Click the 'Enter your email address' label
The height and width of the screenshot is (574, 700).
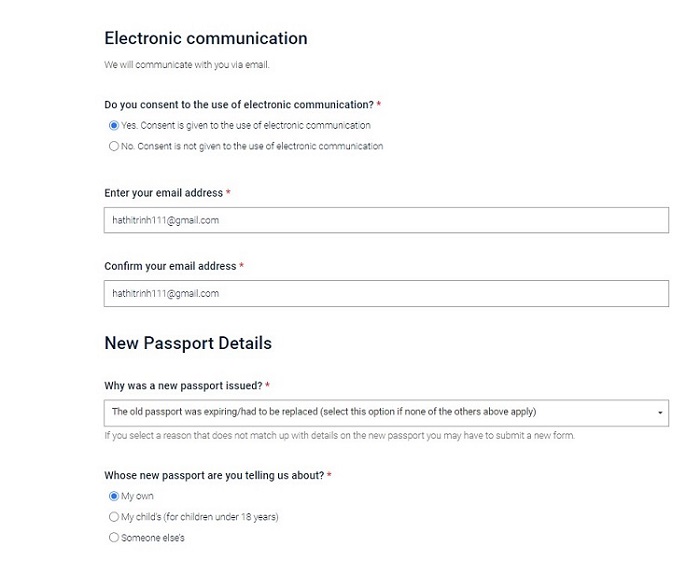coord(164,192)
